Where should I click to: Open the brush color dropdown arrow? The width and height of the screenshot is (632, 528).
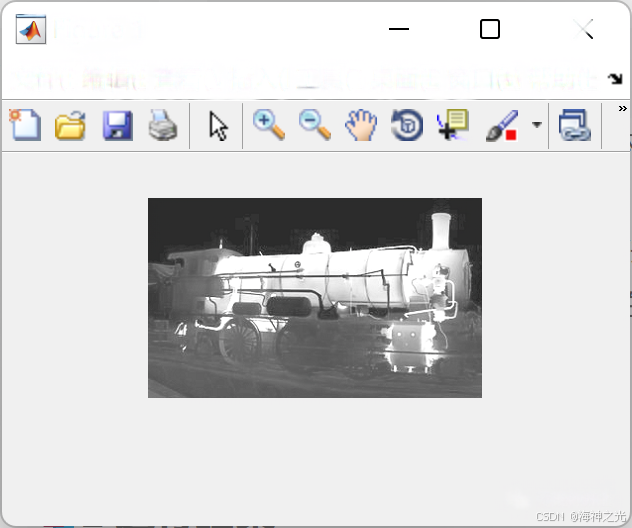(x=536, y=125)
